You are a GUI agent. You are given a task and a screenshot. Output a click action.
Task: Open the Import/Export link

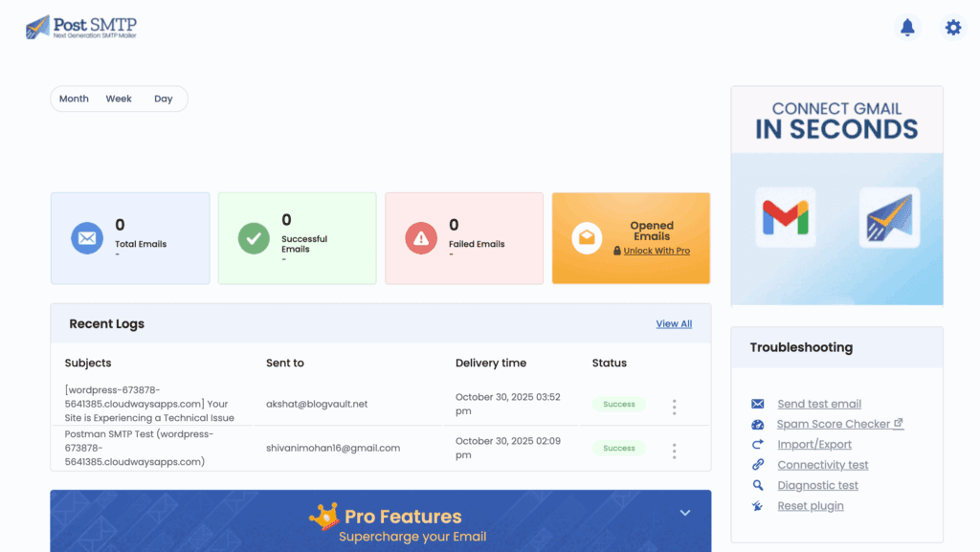pyautogui.click(x=814, y=445)
